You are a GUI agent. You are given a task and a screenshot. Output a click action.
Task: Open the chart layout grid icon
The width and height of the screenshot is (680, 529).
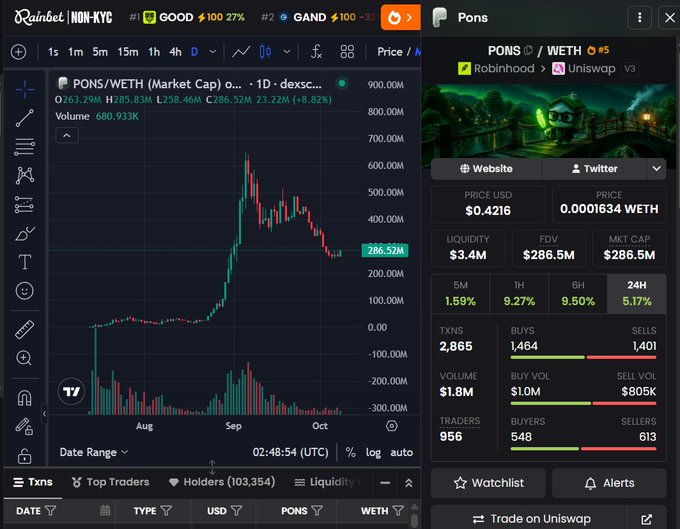coord(347,52)
